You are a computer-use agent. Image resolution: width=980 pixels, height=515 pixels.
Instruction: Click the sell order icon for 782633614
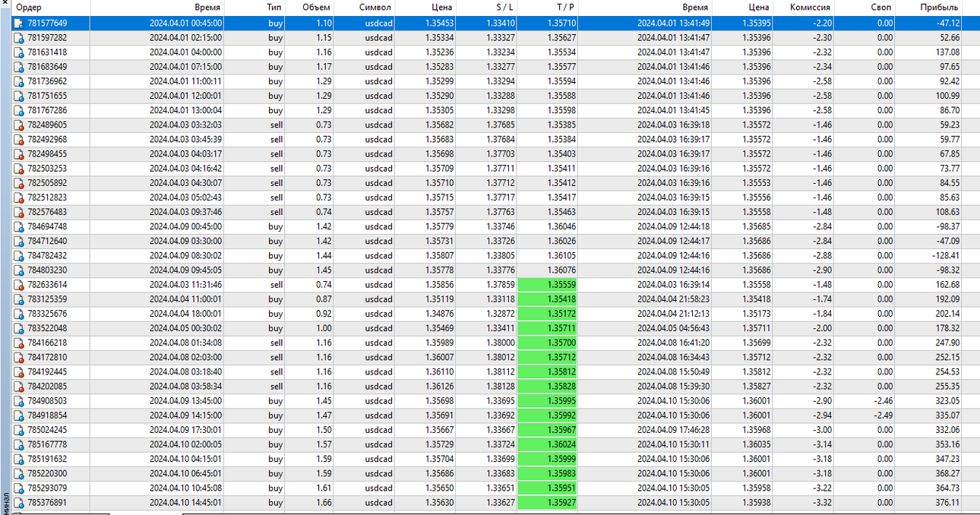click(18, 285)
